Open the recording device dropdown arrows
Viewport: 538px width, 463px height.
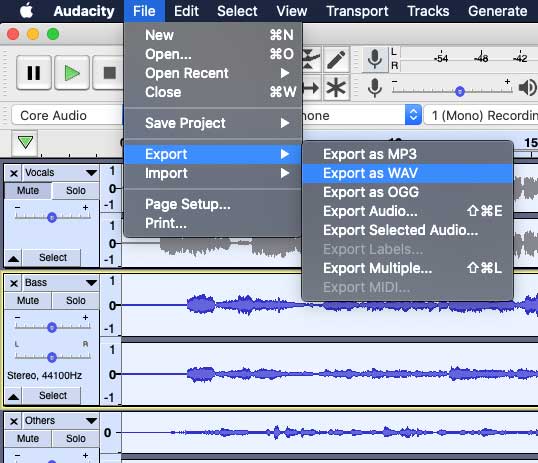pos(413,115)
